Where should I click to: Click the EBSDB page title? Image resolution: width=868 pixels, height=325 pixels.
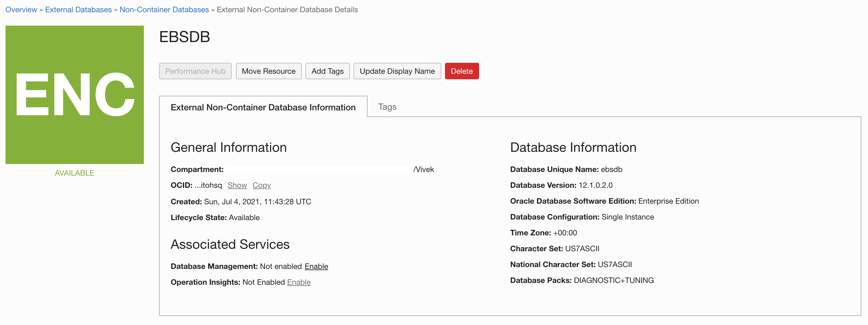184,37
